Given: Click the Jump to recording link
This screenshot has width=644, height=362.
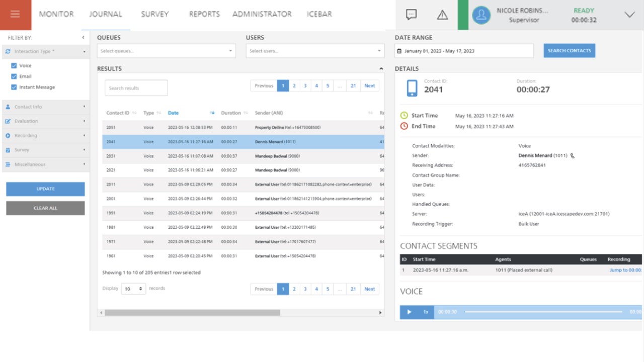Looking at the screenshot, I should coord(626,270).
